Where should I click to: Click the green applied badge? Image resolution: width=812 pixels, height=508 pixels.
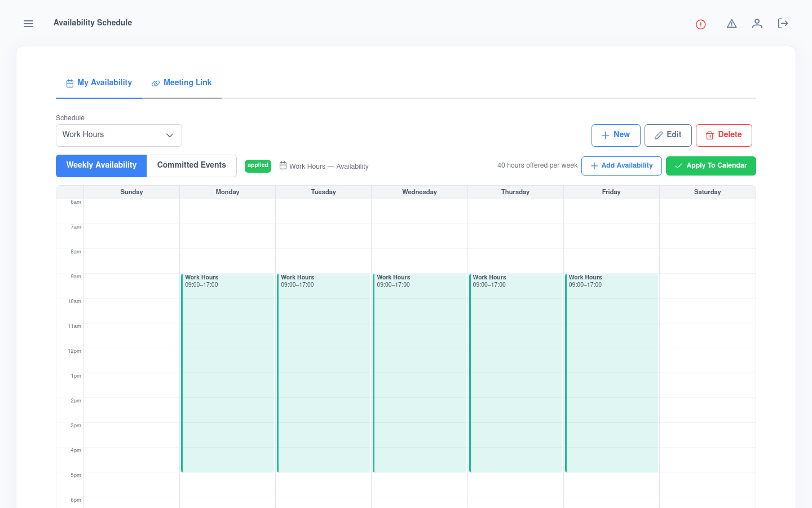click(x=258, y=166)
